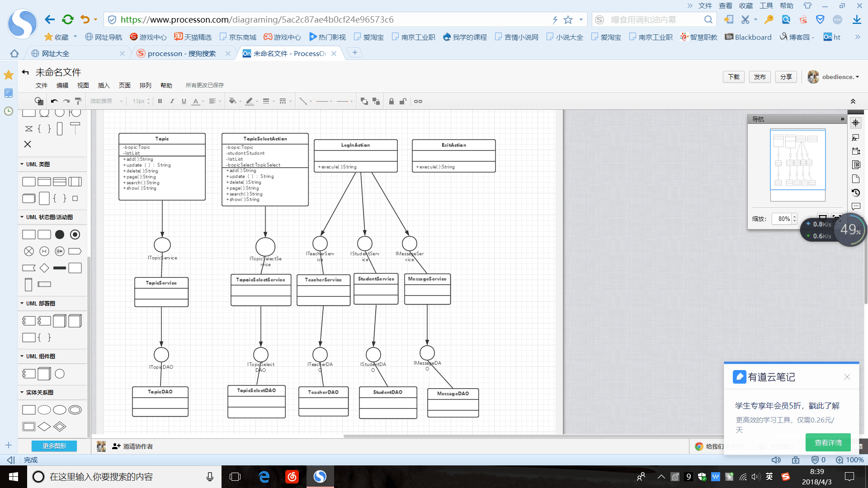Open the metrics size panel icon

click(x=856, y=151)
